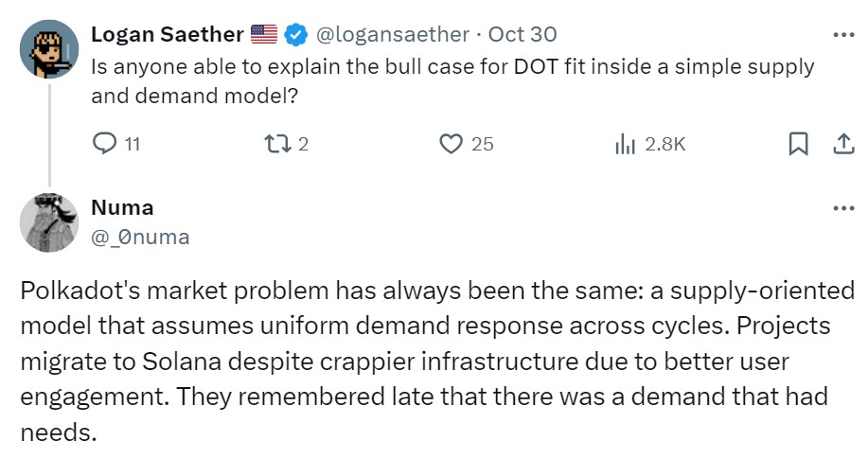Viewport: 868px width, 459px height.
Task: Open more options on Numa's reply
Action: 841,208
